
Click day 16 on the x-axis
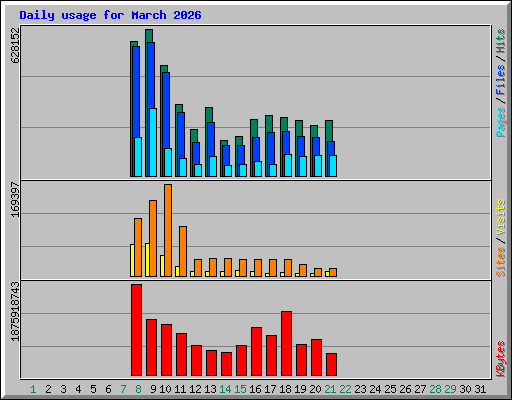(x=255, y=389)
